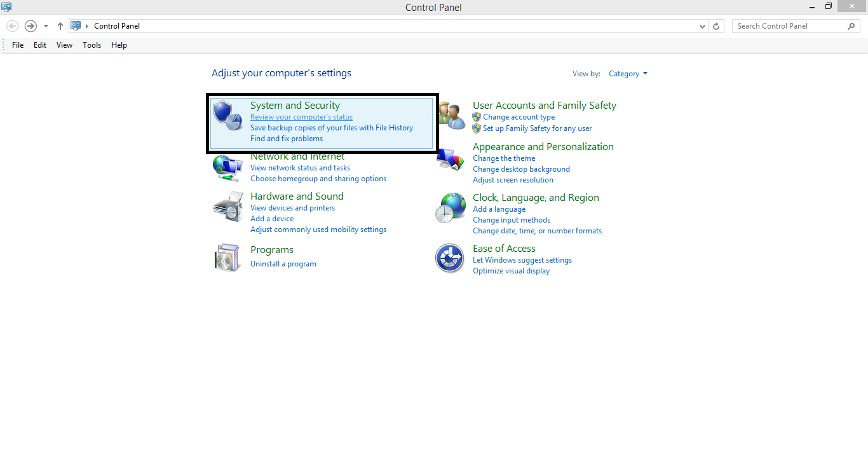868x461 pixels.
Task: Go forward with the Forward arrow button
Action: pos(31,26)
